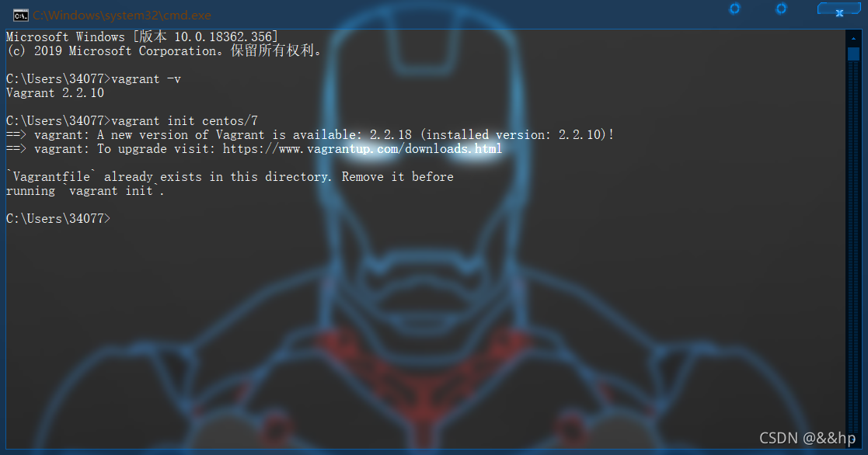Image resolution: width=868 pixels, height=455 pixels.
Task: Click the 'A new version of Vagrant' line
Action: pyautogui.click(x=310, y=135)
